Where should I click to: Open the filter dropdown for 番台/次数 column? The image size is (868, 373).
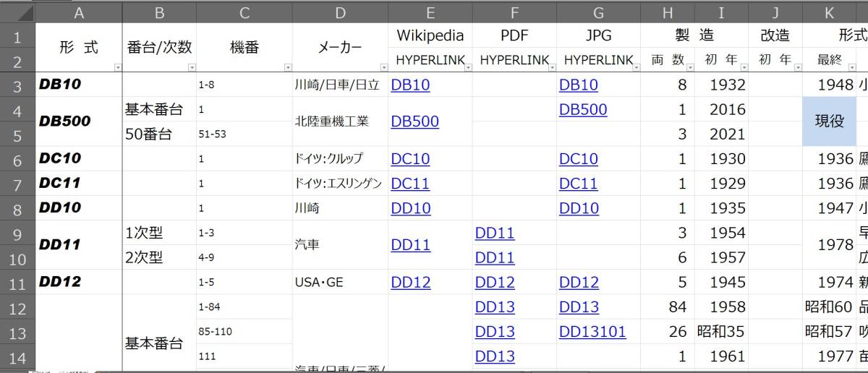(x=192, y=67)
